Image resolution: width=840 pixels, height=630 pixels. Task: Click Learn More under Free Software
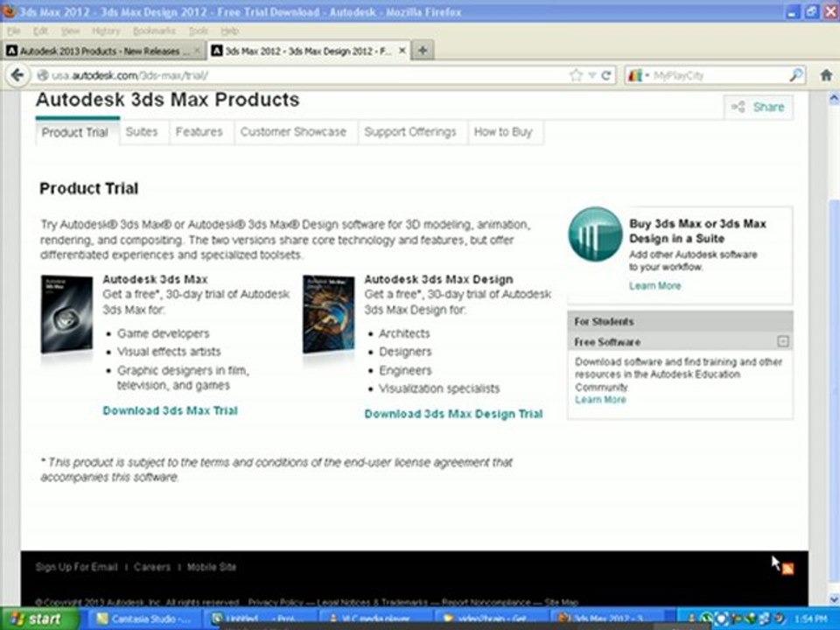[x=600, y=400]
